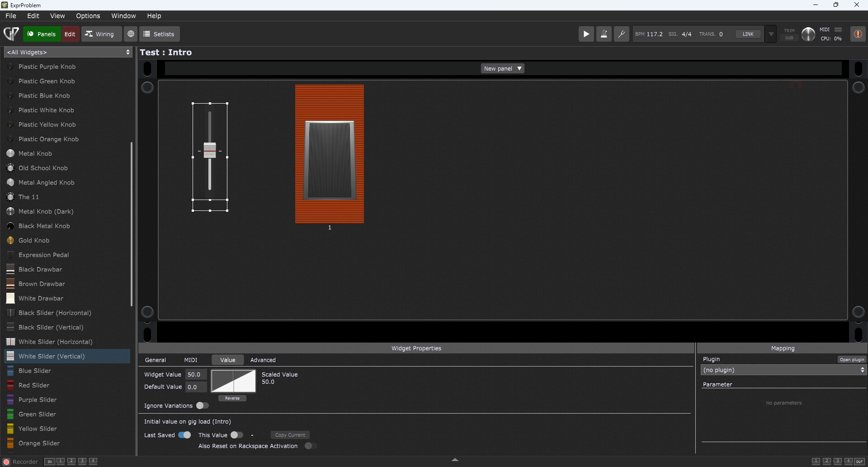Click the red panic alert icon

pos(858,34)
